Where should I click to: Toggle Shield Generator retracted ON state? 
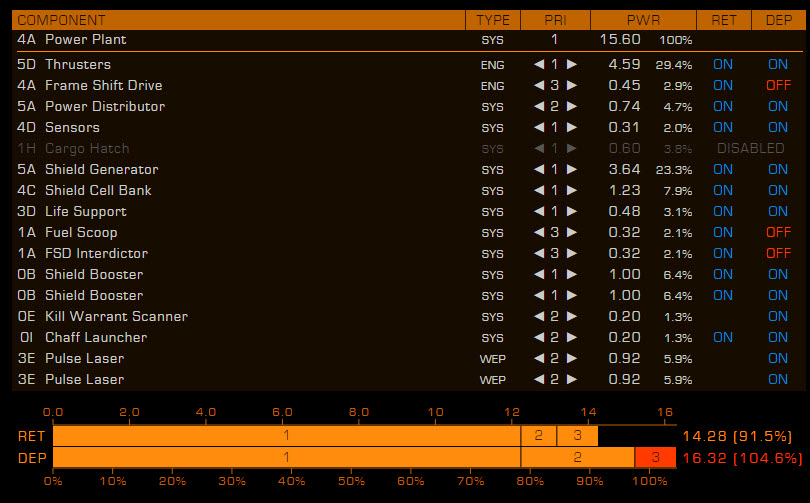723,169
